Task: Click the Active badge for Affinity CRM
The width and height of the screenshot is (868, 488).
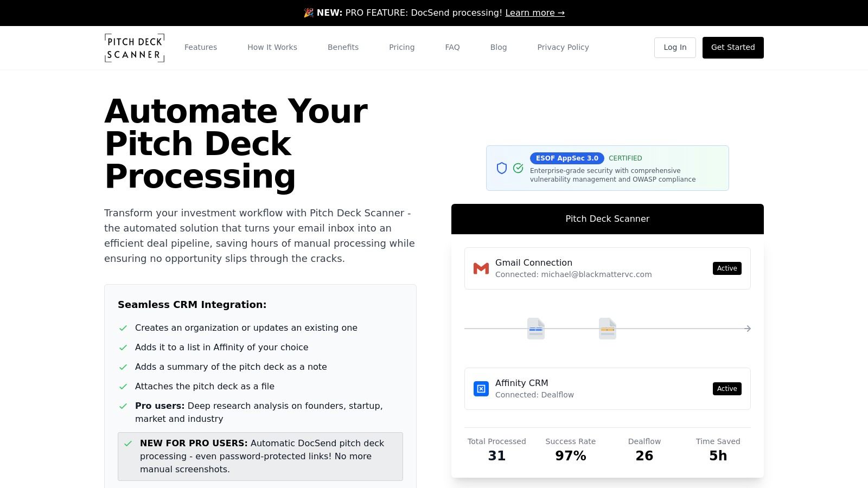Action: tap(727, 389)
